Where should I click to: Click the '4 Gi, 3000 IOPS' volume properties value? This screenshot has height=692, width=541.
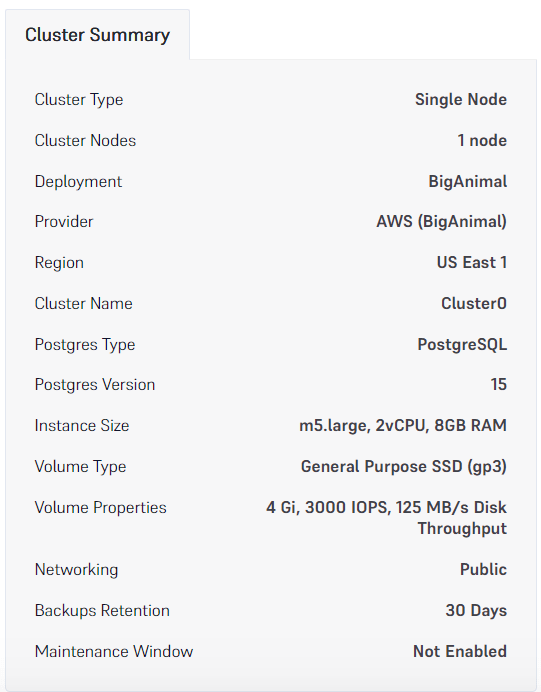[x=387, y=518]
